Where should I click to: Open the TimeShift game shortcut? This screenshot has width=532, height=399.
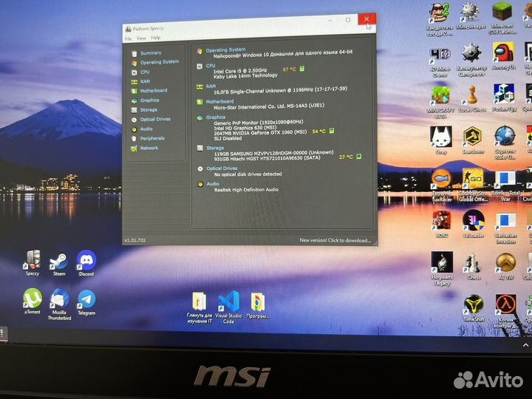pos(474,308)
